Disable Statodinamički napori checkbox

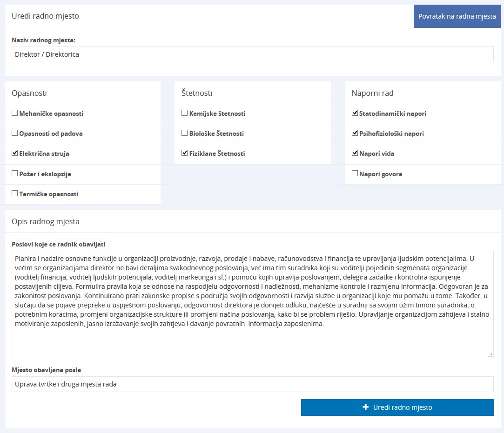355,113
